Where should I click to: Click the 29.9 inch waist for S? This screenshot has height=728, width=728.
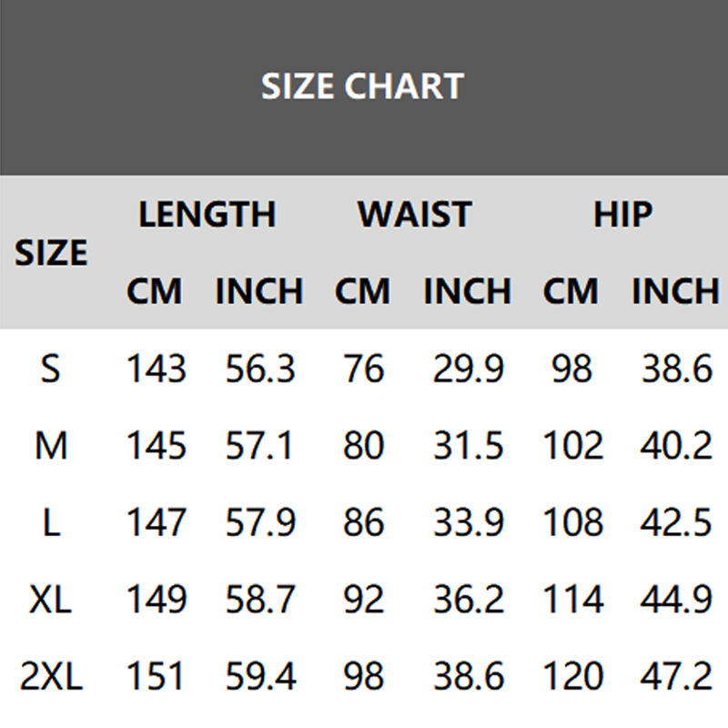click(x=468, y=369)
